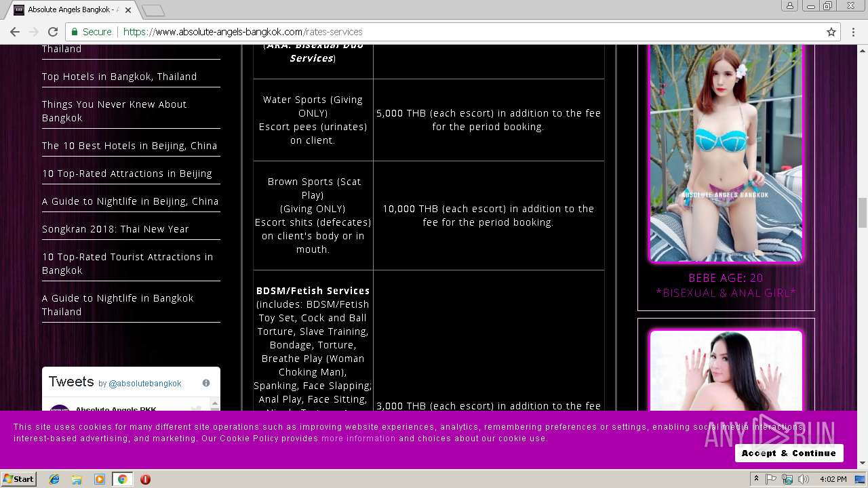Screen dimensions: 868x488
Task: Open The 10 Best Hotels in Beijing
Action: (130, 146)
